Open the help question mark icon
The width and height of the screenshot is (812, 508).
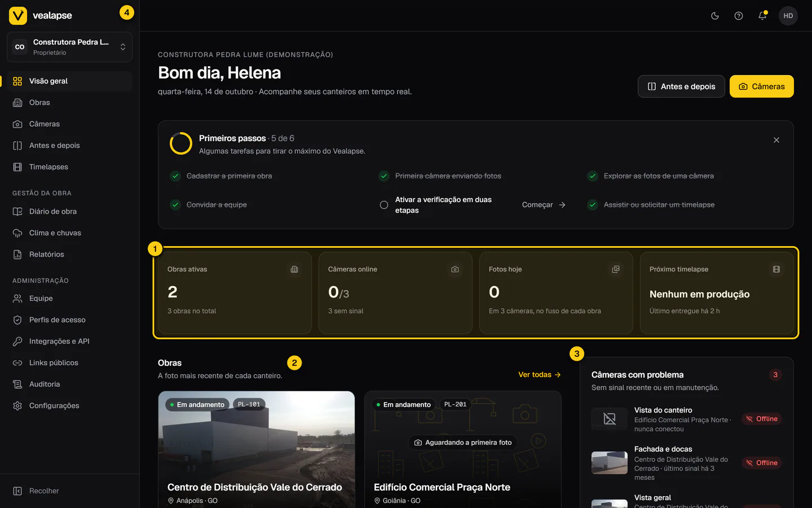pyautogui.click(x=739, y=16)
